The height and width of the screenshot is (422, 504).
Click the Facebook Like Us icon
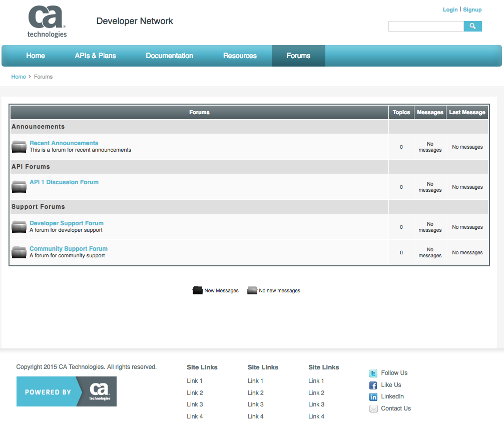(373, 385)
